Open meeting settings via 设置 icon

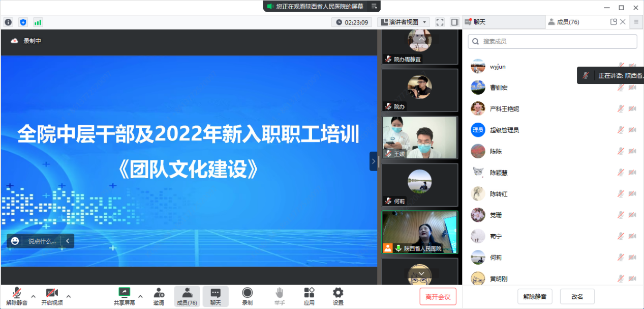tap(338, 295)
